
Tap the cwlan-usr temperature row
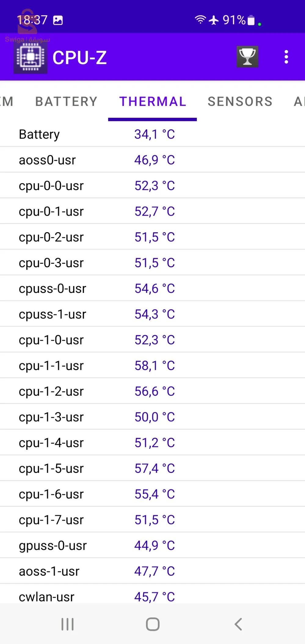152,596
